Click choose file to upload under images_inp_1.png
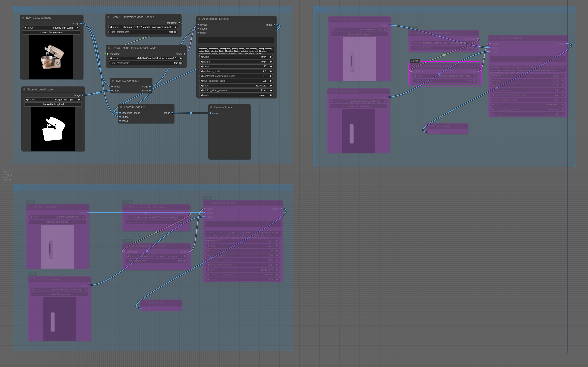 tap(53, 104)
